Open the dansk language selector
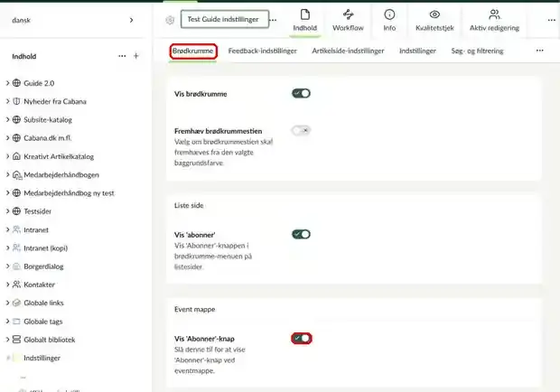 73,21
